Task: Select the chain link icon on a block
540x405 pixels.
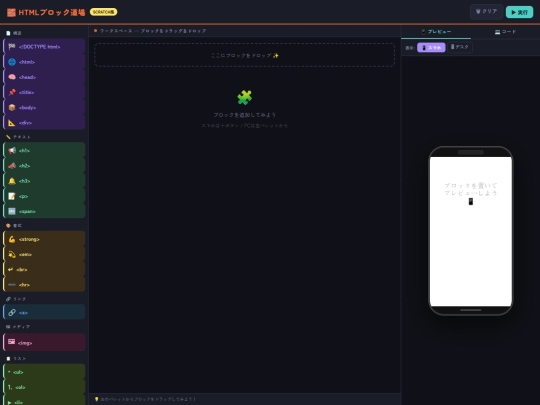Action: (x=12, y=312)
